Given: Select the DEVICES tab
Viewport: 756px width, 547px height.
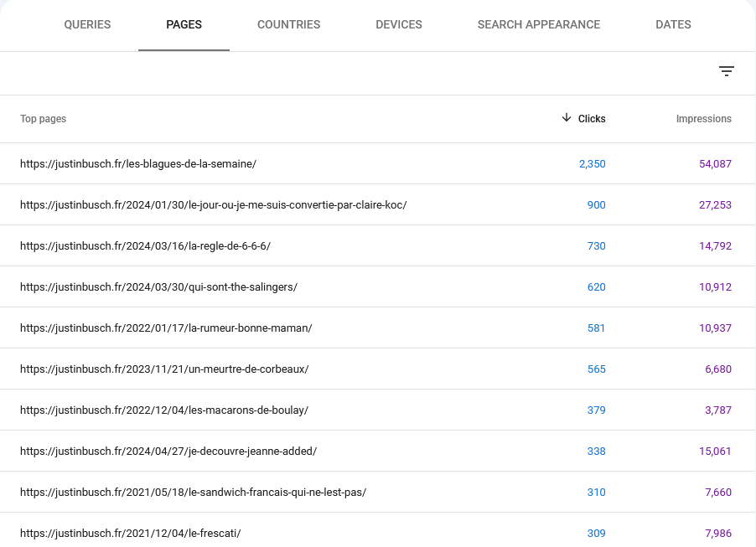Looking at the screenshot, I should (x=398, y=24).
